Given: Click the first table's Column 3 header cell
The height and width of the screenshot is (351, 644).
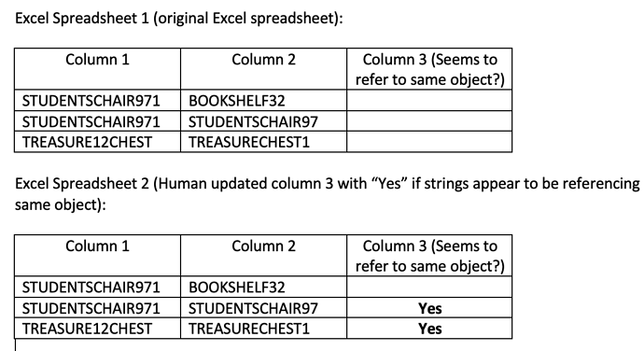Looking at the screenshot, I should (429, 69).
